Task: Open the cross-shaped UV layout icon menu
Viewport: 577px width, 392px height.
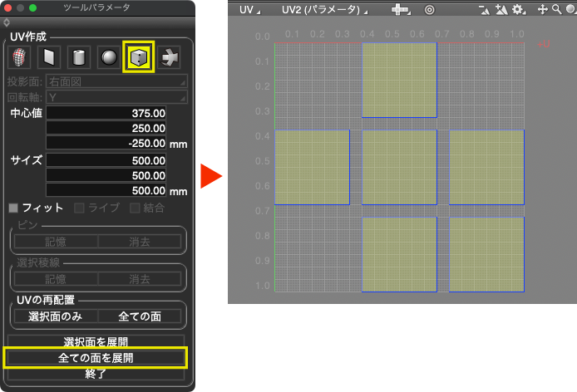Action: 401,10
